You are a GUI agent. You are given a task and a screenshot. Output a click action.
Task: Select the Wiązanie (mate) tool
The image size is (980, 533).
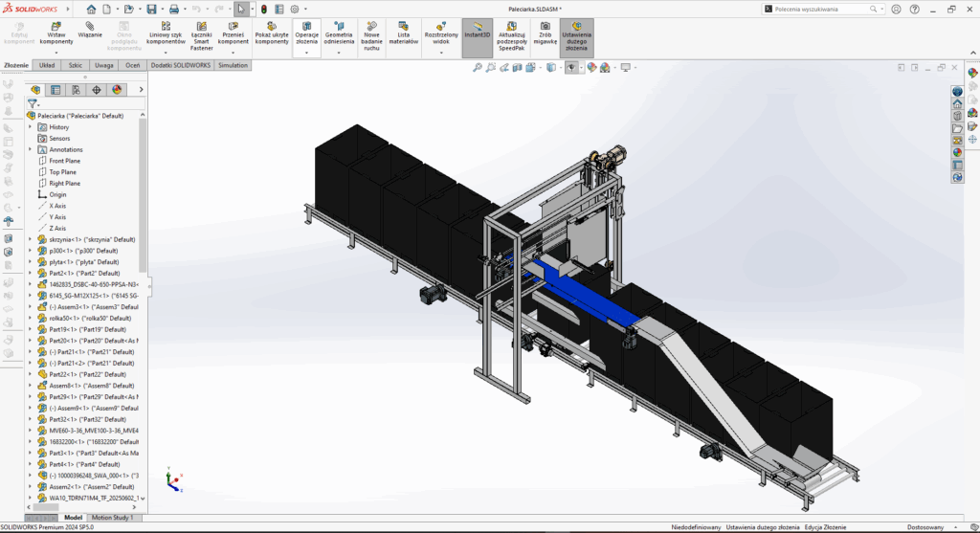90,33
